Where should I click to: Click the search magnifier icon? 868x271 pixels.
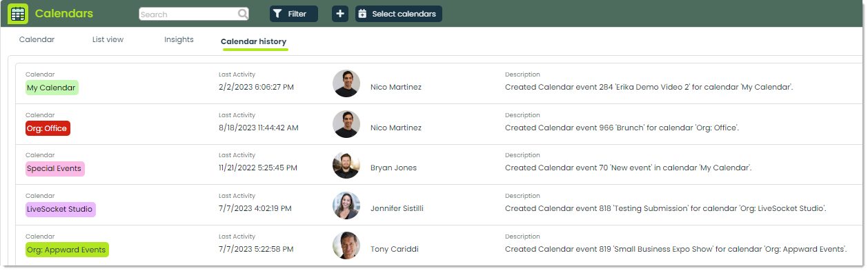(x=243, y=14)
